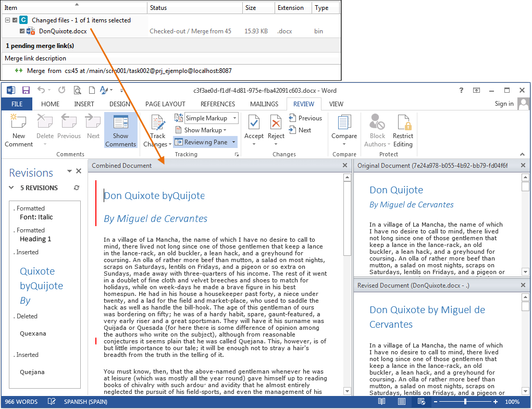Image resolution: width=532 pixels, height=409 pixels.
Task: Sort by the Item column header
Action: click(75, 7)
